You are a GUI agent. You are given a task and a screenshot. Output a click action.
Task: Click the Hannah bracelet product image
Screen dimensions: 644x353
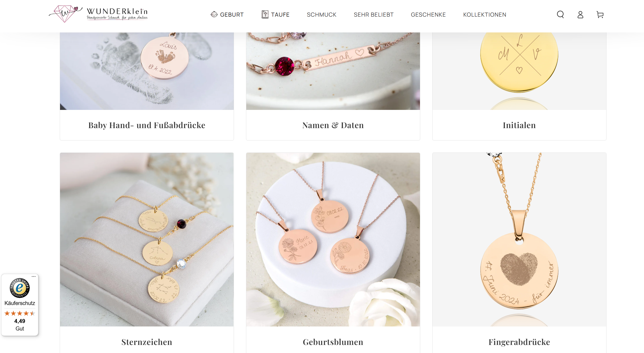point(333,71)
